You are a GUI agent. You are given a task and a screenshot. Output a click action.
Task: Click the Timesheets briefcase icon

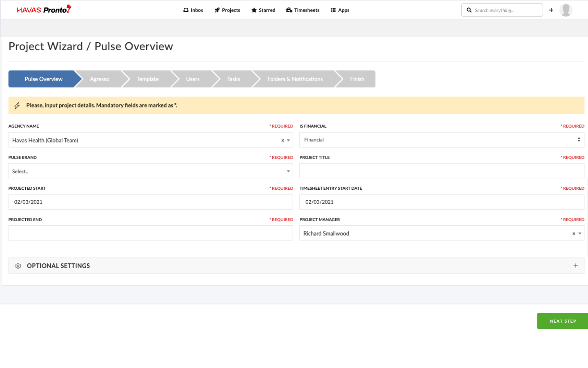click(x=289, y=10)
